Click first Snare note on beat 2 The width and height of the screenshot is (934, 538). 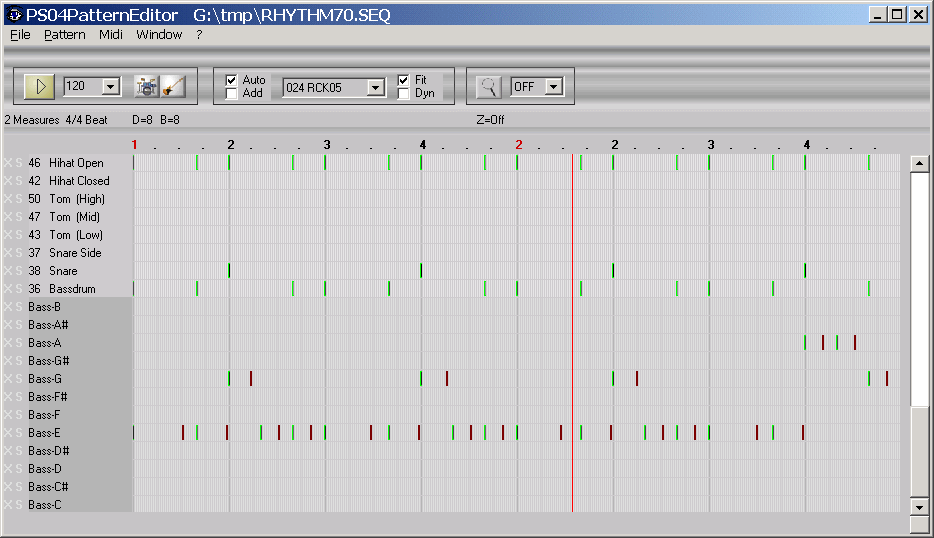pos(229,270)
